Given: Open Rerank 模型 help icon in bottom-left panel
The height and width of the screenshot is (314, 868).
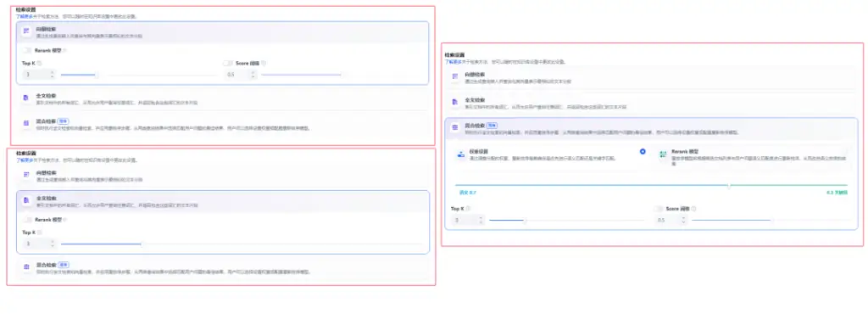Looking at the screenshot, I should click(x=64, y=220).
